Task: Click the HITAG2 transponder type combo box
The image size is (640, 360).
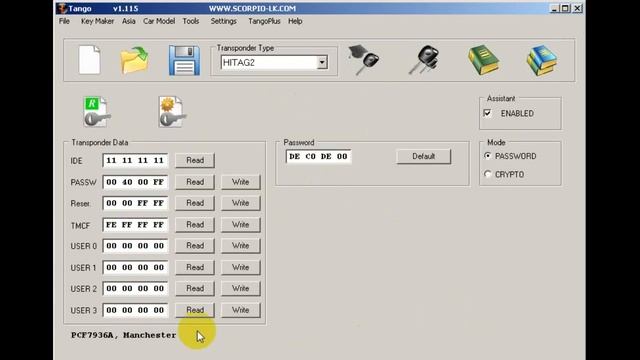Action: (274, 62)
